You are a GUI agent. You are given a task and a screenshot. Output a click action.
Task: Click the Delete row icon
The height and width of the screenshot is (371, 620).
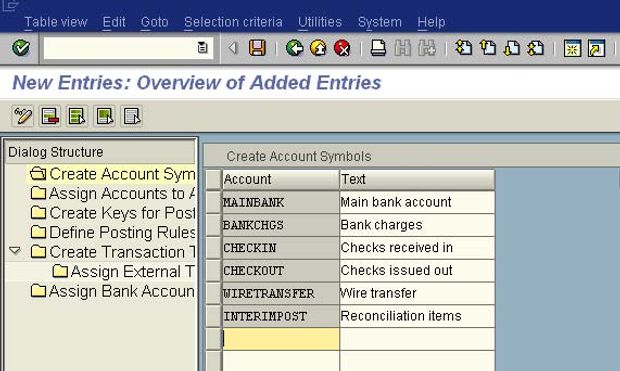tap(50, 116)
